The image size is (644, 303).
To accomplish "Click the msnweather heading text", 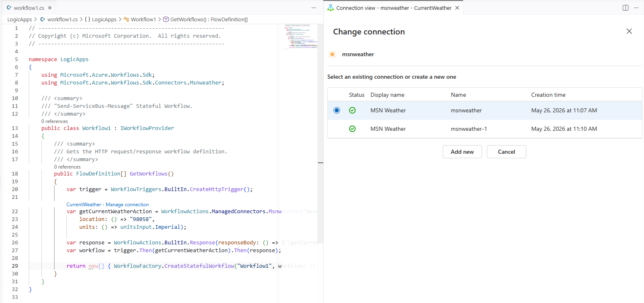I will (x=358, y=54).
